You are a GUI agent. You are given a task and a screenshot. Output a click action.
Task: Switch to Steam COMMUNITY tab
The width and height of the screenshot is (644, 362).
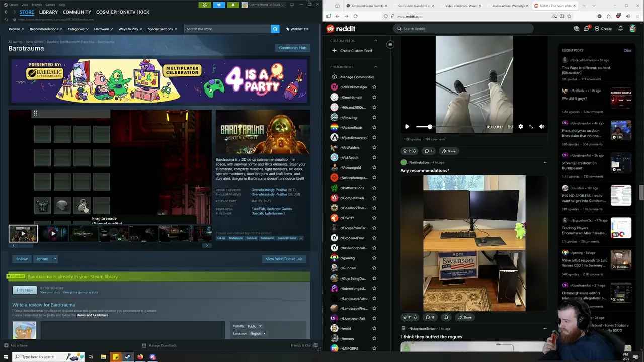(x=77, y=12)
